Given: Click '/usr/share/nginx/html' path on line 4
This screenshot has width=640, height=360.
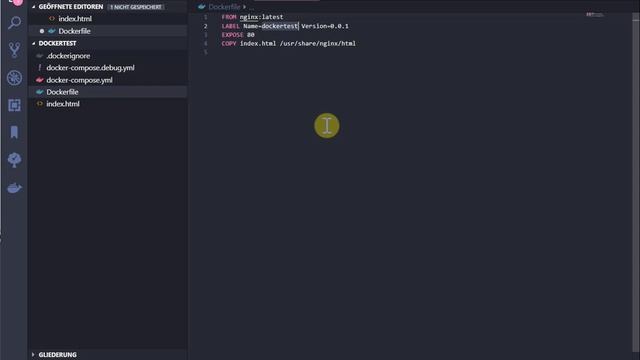Looking at the screenshot, I should (318, 43).
